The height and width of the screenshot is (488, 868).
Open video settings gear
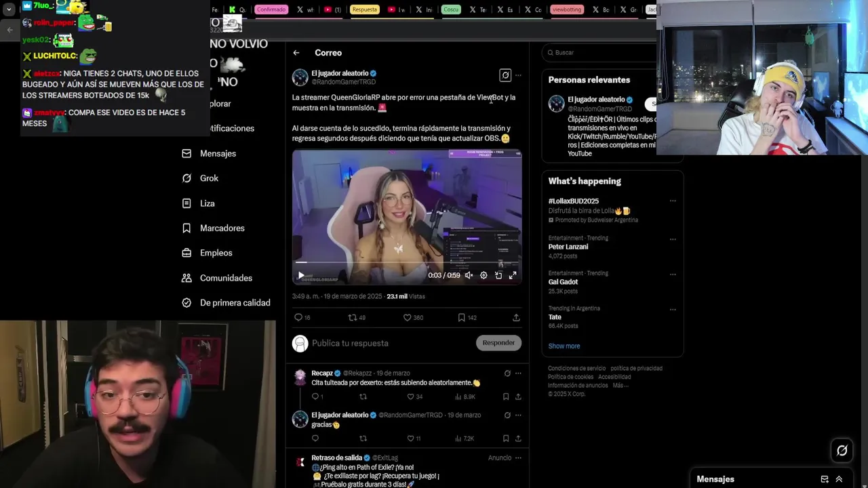(484, 275)
